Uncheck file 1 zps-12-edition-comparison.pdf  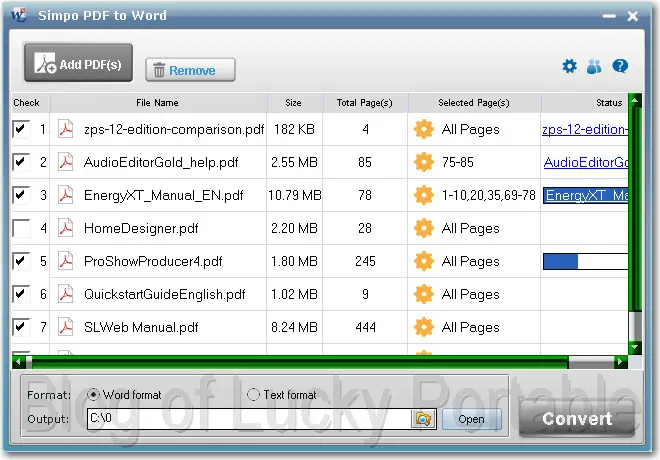pyautogui.click(x=21, y=129)
